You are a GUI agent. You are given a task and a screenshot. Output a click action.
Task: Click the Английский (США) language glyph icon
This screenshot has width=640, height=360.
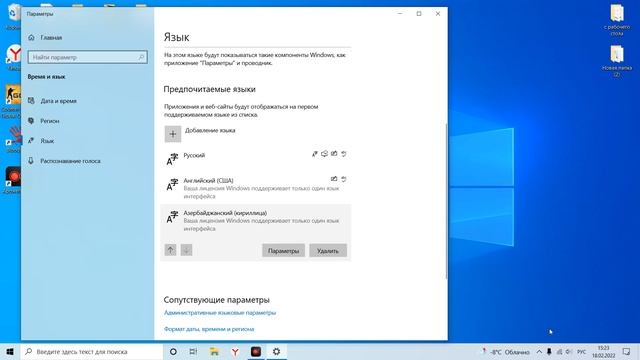tap(172, 184)
